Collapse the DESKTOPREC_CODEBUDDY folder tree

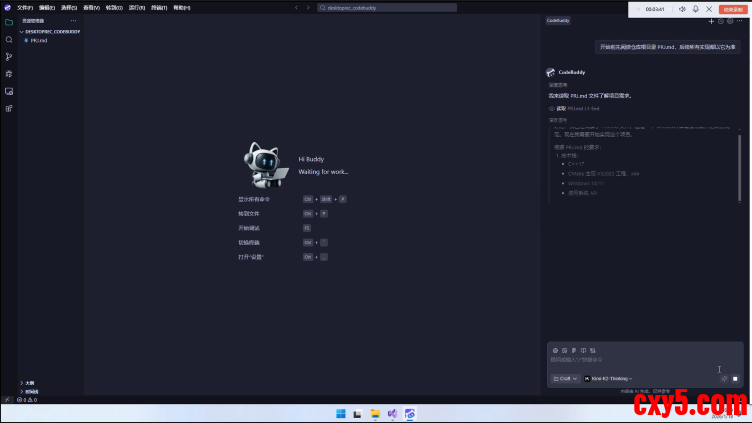click(20, 31)
